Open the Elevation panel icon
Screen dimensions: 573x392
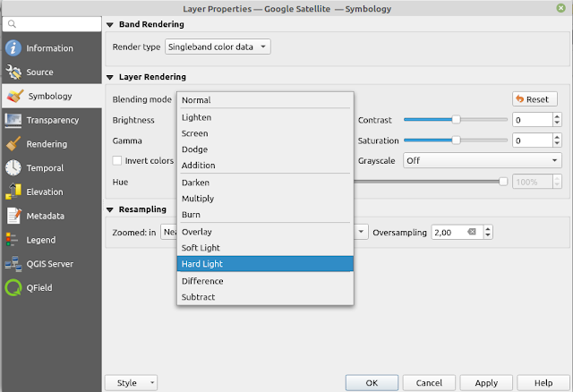pyautogui.click(x=13, y=192)
